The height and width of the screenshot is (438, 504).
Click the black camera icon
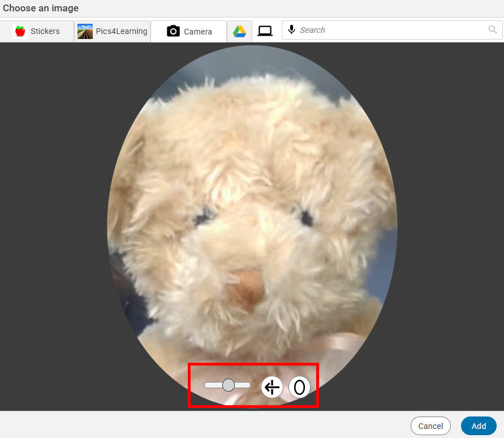[173, 31]
